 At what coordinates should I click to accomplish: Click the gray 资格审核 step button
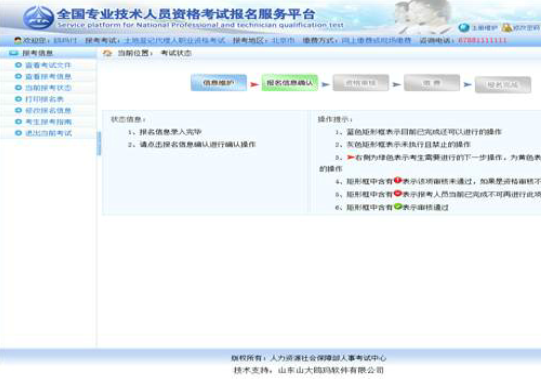coord(361,83)
